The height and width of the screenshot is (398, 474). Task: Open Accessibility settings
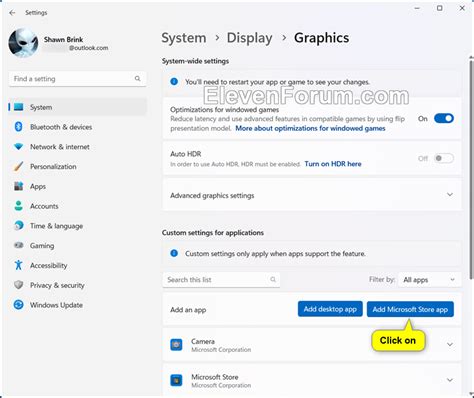coord(78,265)
